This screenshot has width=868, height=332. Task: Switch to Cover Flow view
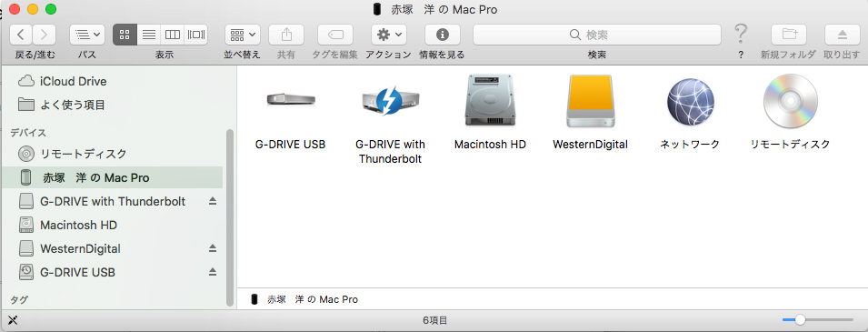(196, 35)
